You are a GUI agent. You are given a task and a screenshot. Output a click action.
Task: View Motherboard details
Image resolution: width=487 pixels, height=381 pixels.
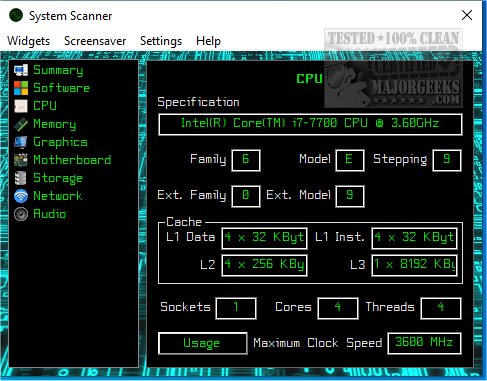pos(72,160)
